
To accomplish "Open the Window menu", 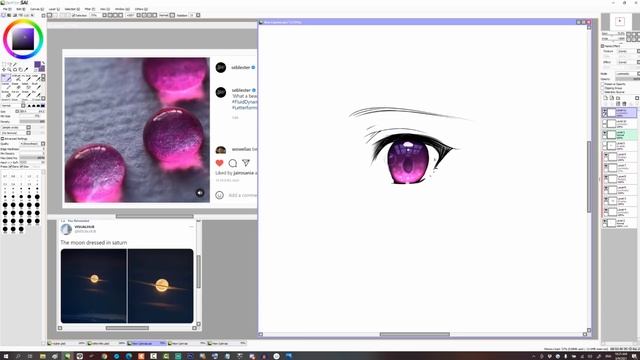I will [122, 9].
